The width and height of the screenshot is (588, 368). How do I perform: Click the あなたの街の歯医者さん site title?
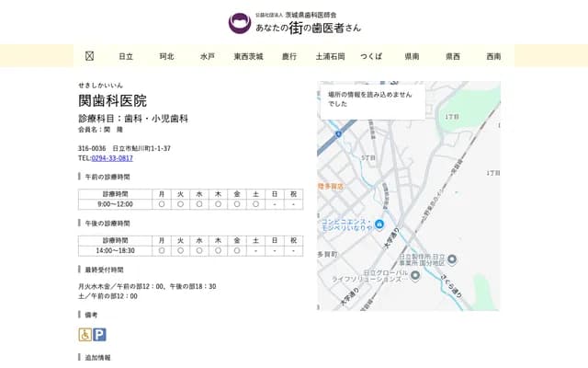(x=309, y=28)
